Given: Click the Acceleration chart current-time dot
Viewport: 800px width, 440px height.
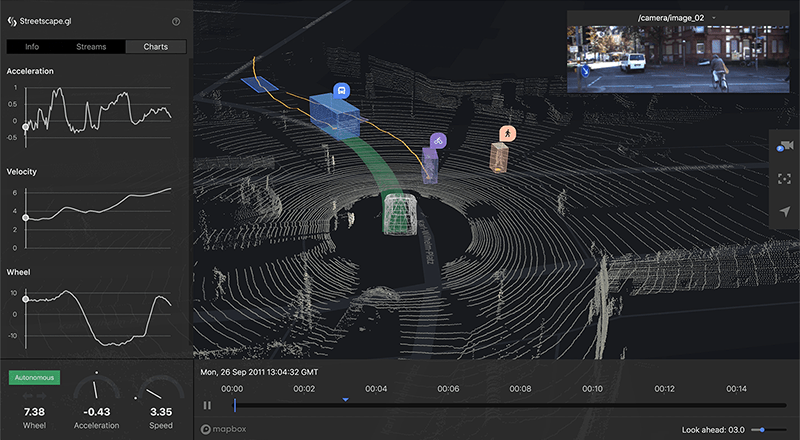Looking at the screenshot, I should (x=25, y=127).
